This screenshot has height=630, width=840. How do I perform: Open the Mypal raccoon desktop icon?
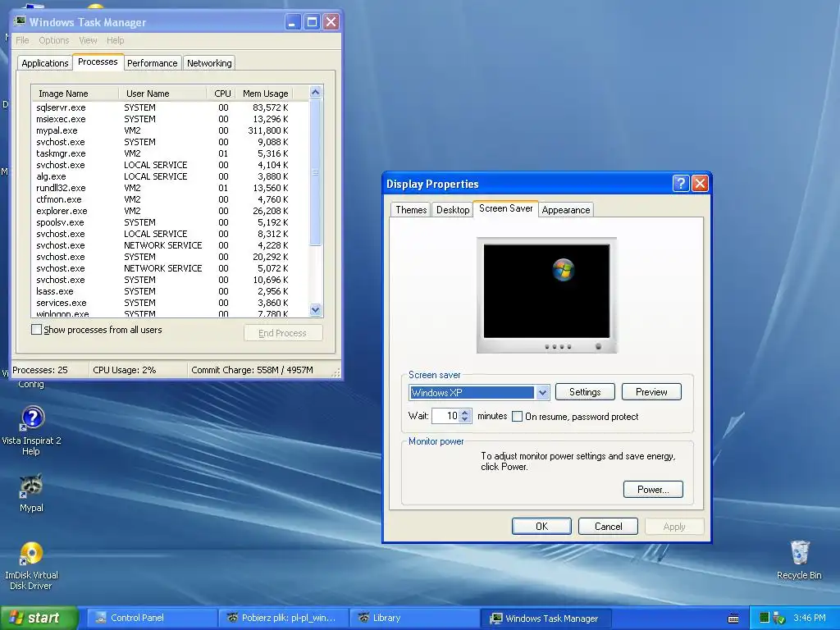pos(31,486)
